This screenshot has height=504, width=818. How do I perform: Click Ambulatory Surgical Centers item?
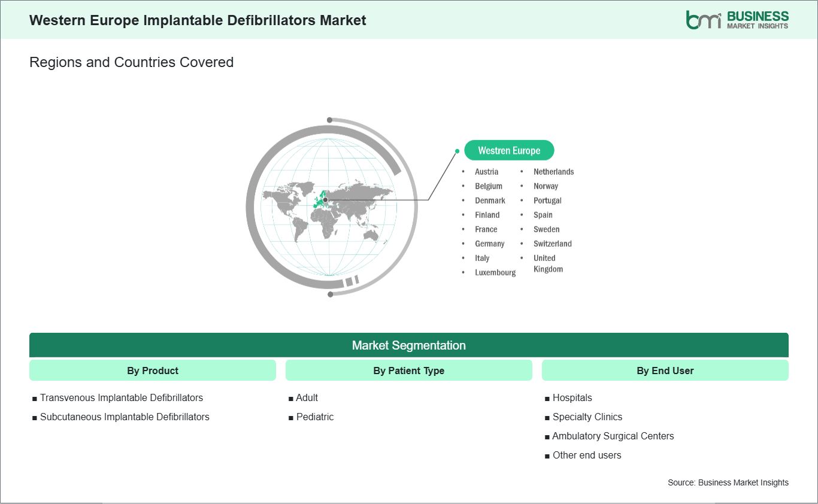[613, 436]
